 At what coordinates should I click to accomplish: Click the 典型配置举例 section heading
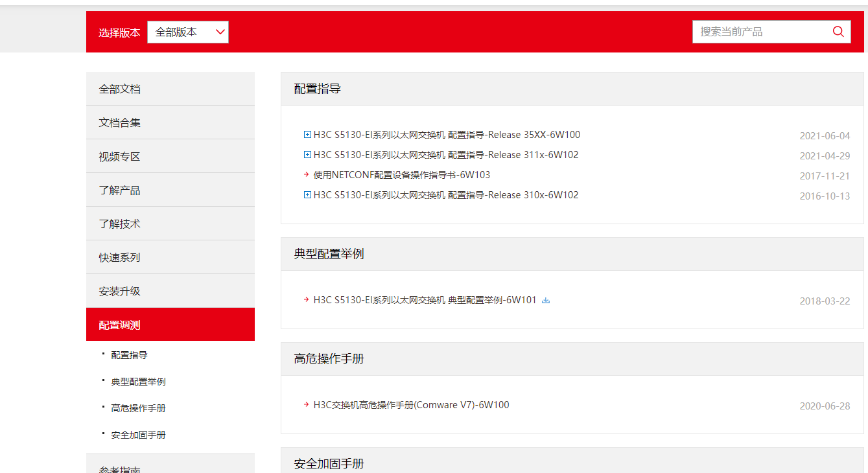329,254
